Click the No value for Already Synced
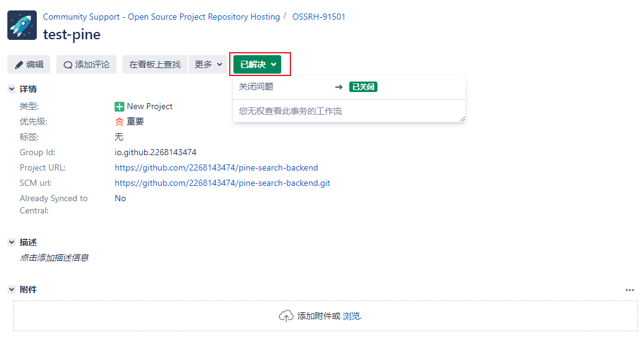This screenshot has width=644, height=341. 120,199
